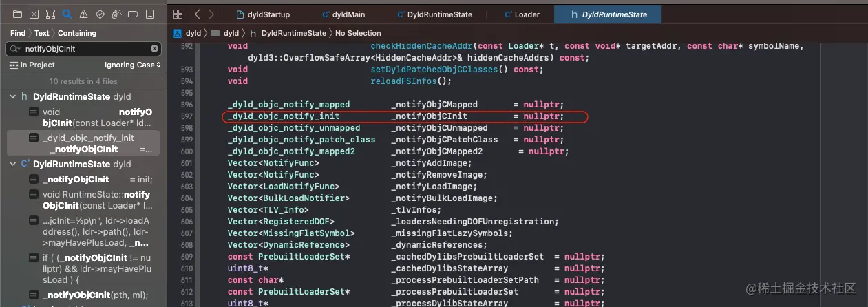
Task: Open the No Selection symbol menu
Action: pyautogui.click(x=358, y=33)
